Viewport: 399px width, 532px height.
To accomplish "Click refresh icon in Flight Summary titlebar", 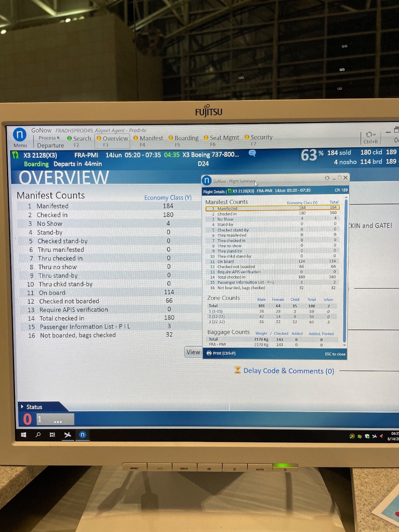I will tap(327, 178).
